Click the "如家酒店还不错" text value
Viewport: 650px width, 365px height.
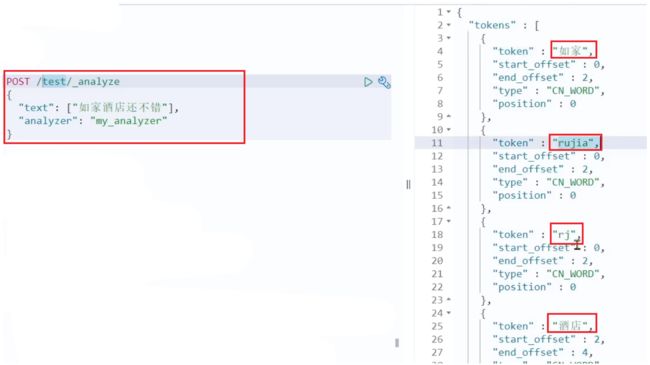[x=120, y=108]
